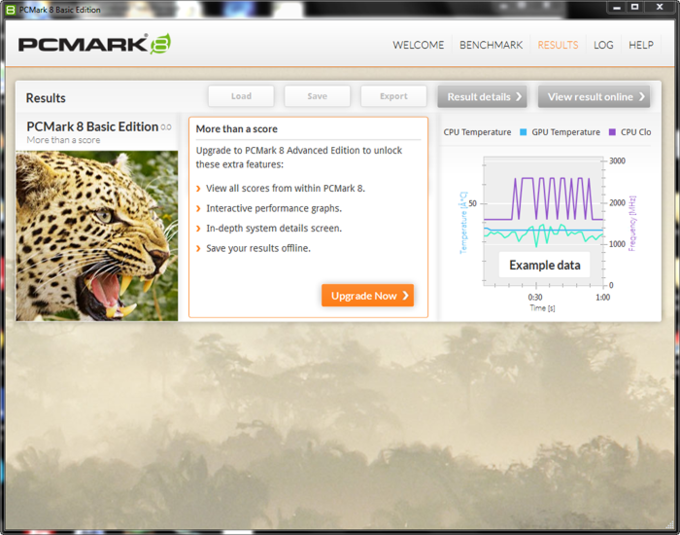Click 'In-depth system details screen.' line

(274, 228)
